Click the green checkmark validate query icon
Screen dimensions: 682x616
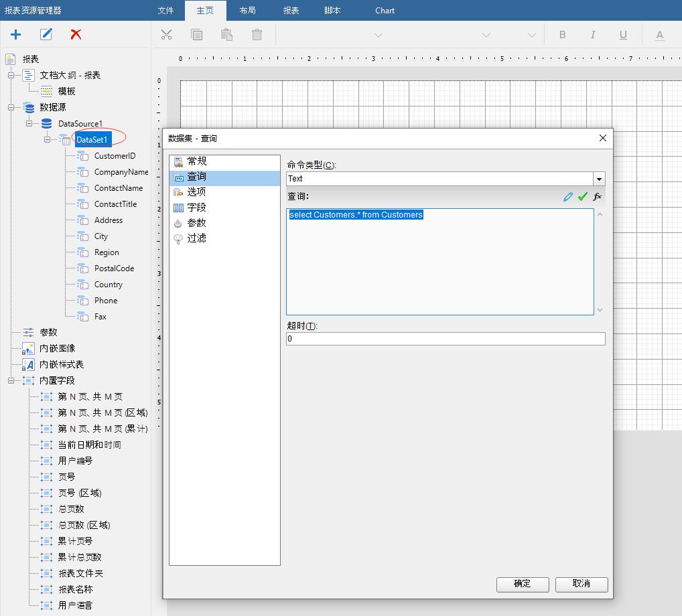(582, 197)
